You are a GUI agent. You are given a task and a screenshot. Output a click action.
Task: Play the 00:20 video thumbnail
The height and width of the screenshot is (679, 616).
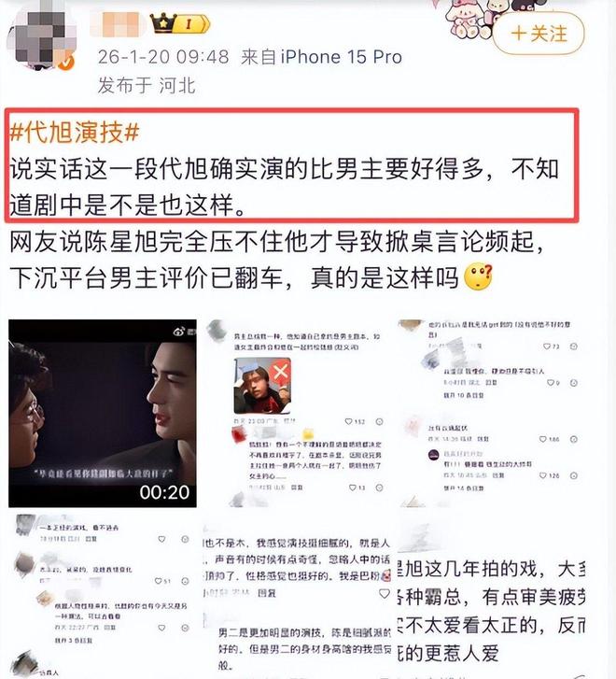pyautogui.click(x=103, y=414)
